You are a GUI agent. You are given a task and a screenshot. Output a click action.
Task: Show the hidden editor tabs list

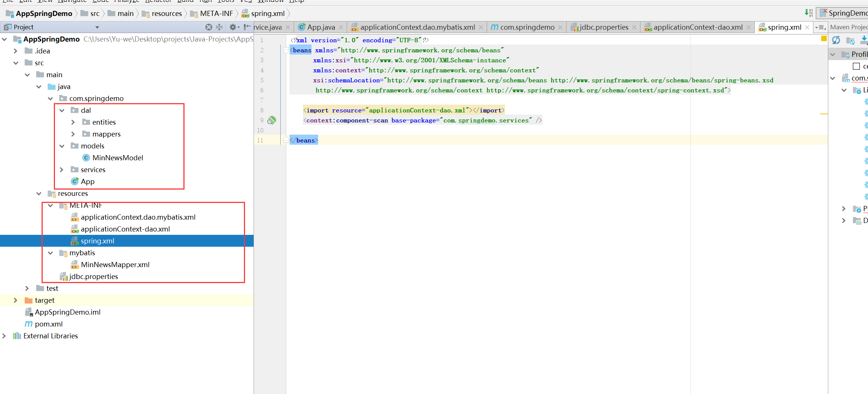point(820,27)
